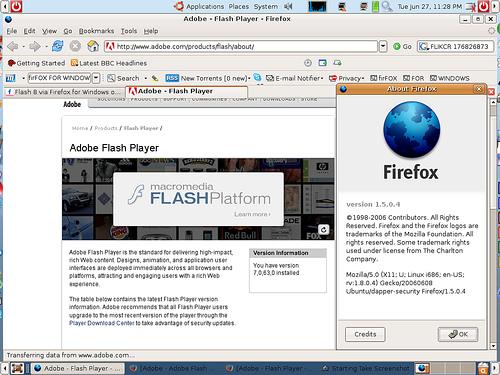Switch to the Flash 8 via Firefox tab
Screen dimensions: 500x375
pos(64,92)
